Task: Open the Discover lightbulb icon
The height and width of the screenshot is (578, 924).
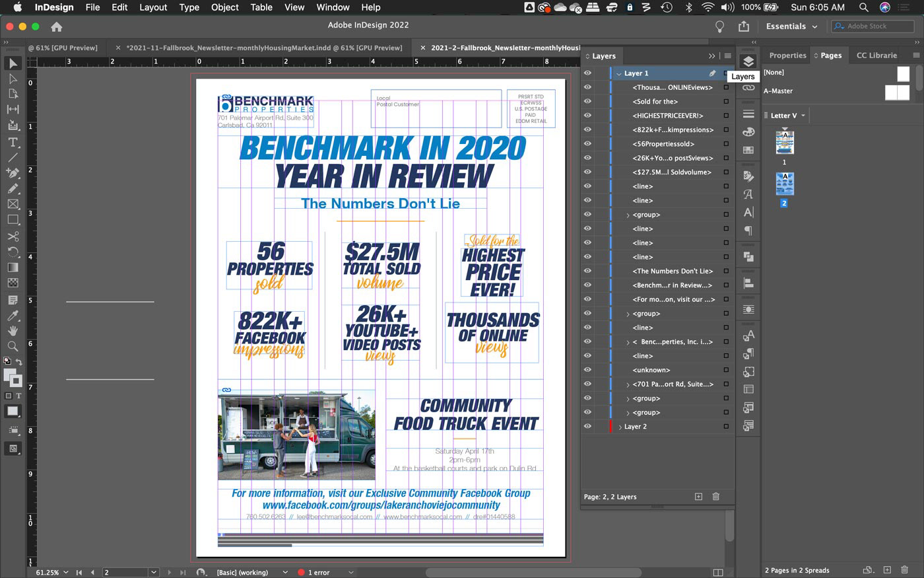Action: (x=719, y=26)
